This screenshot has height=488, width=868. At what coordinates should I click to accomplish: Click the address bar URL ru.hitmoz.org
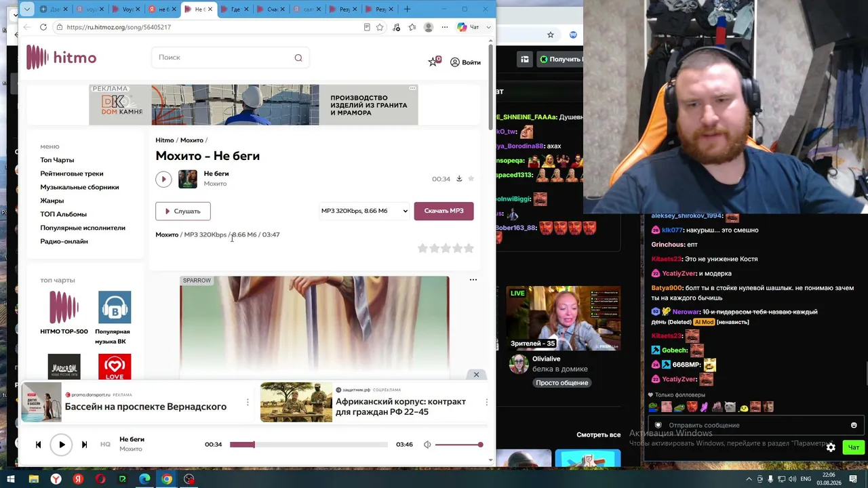(119, 27)
